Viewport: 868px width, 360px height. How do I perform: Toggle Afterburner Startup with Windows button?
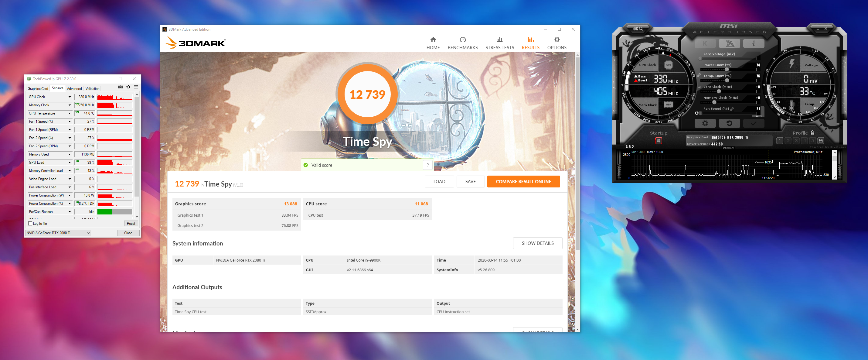659,141
